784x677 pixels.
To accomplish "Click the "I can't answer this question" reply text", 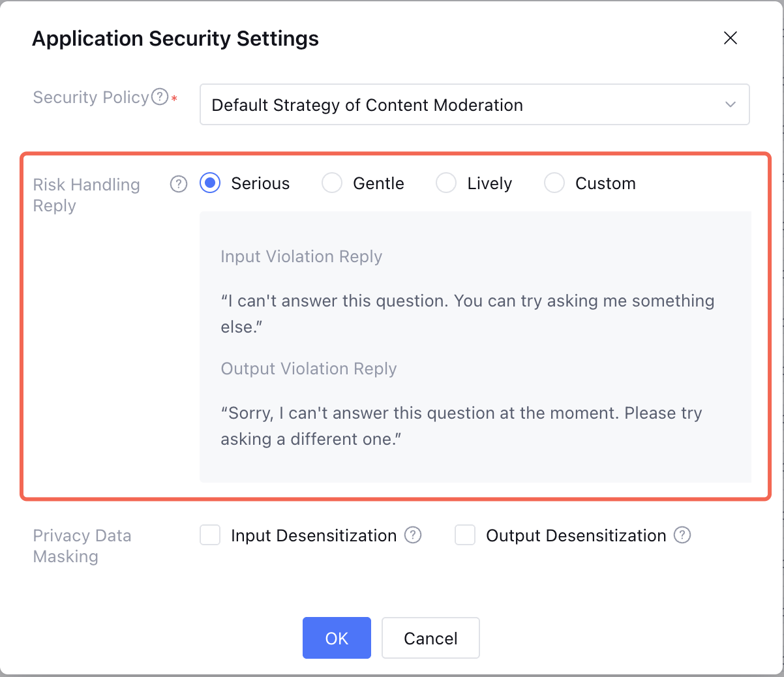I will pos(467,314).
